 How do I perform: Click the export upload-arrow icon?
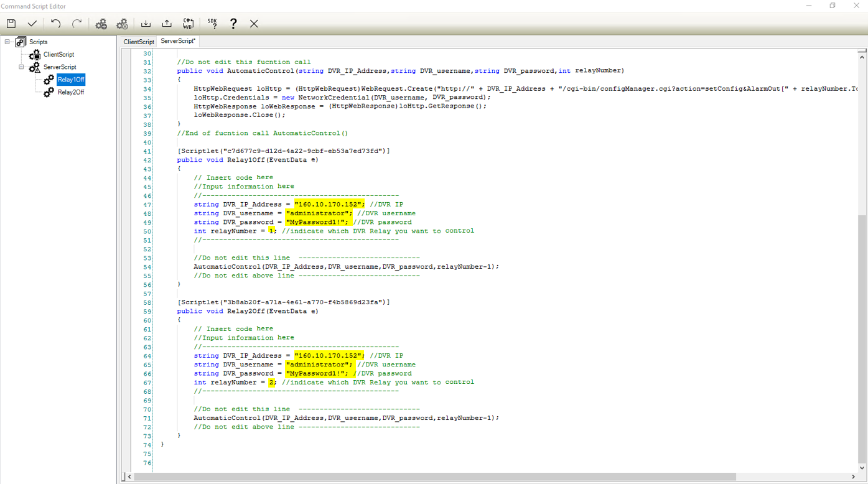(167, 24)
